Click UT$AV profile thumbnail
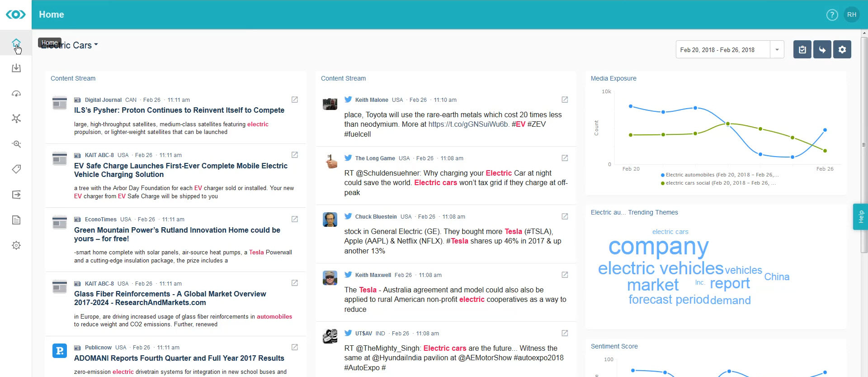The width and height of the screenshot is (868, 377). (x=330, y=336)
